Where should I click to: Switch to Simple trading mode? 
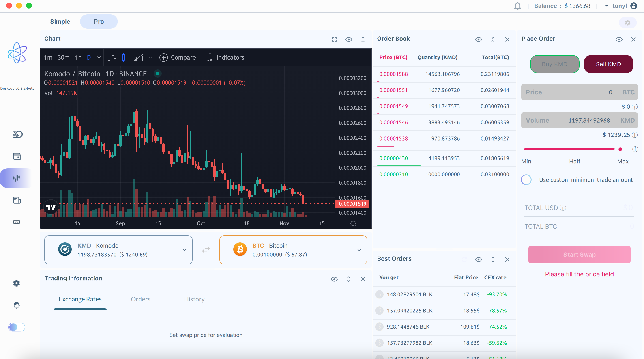[x=60, y=22]
